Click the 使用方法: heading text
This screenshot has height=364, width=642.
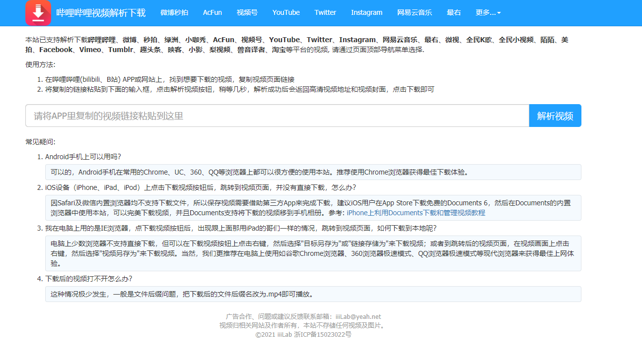pos(41,64)
